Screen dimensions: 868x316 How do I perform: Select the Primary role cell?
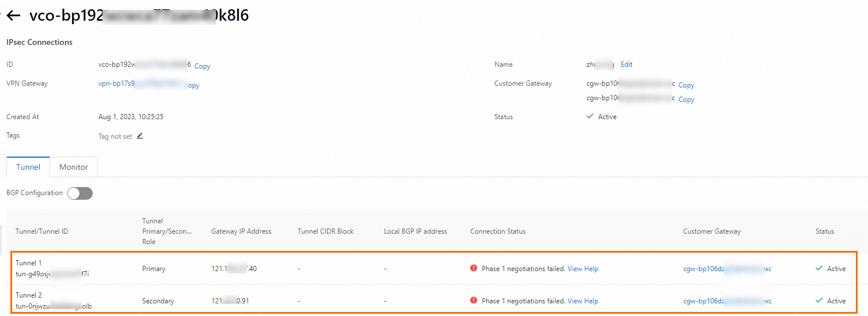click(x=154, y=269)
